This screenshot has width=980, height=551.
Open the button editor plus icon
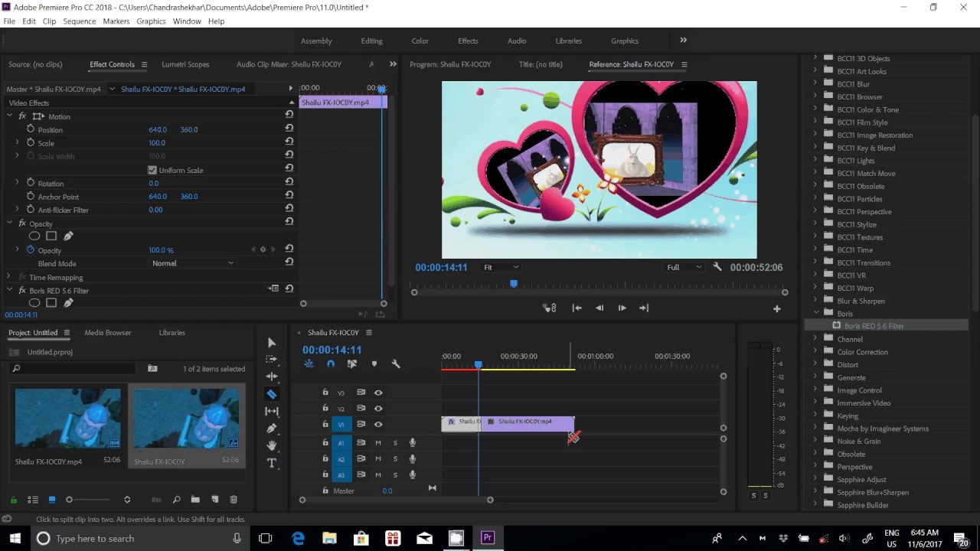pos(776,308)
